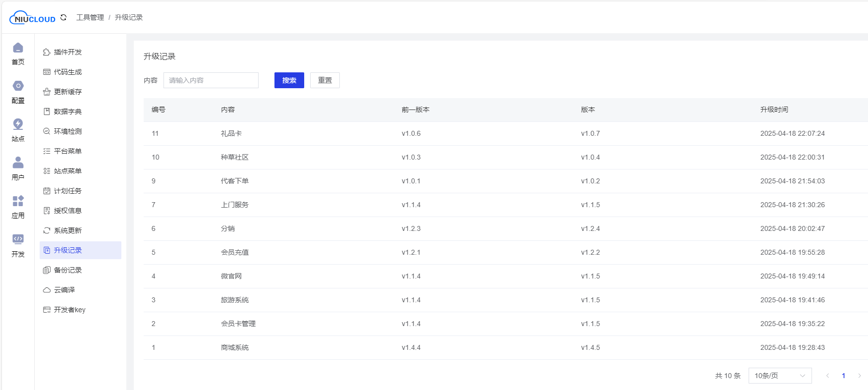Image resolution: width=868 pixels, height=390 pixels.
Task: Open the 插件开发 menu item
Action: pyautogui.click(x=68, y=52)
